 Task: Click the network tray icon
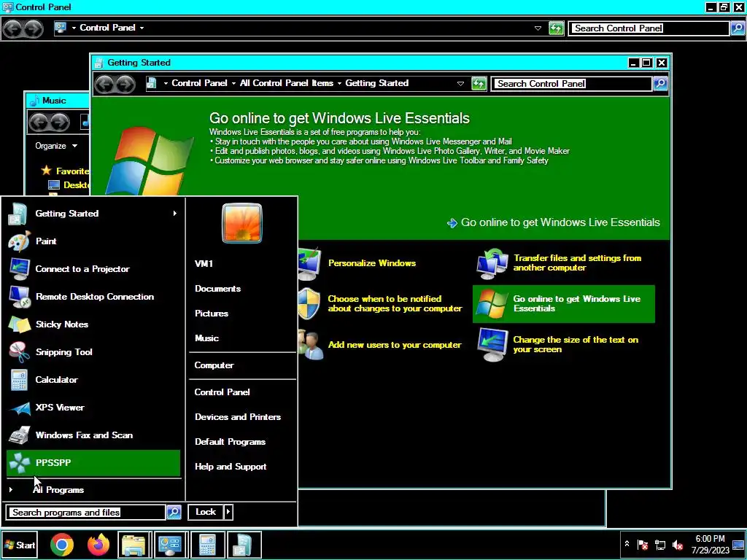coord(659,545)
